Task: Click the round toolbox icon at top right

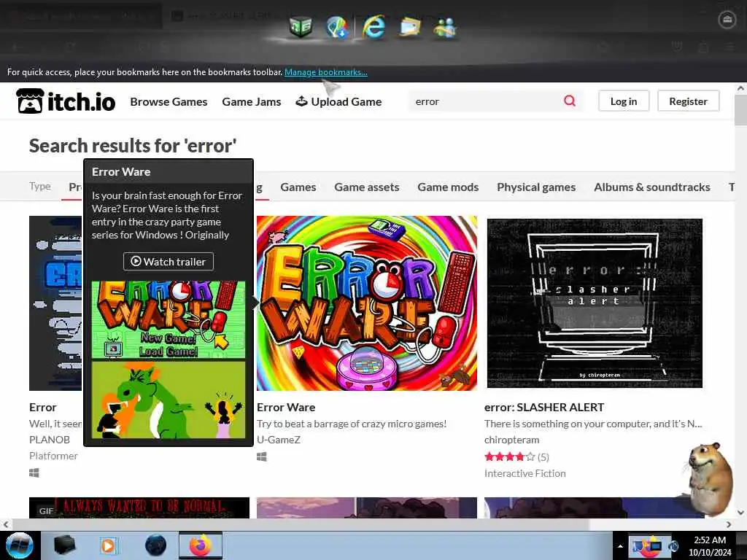Action: (x=727, y=20)
